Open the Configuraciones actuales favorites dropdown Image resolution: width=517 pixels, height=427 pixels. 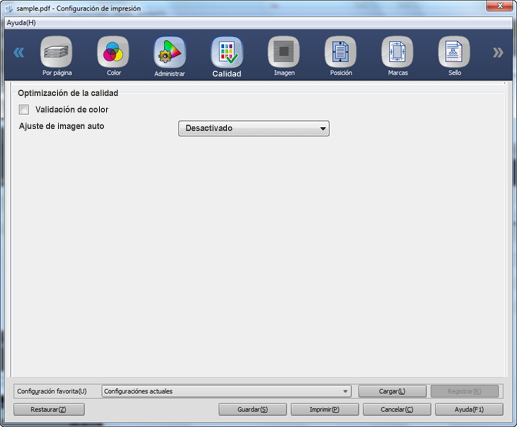pos(226,391)
